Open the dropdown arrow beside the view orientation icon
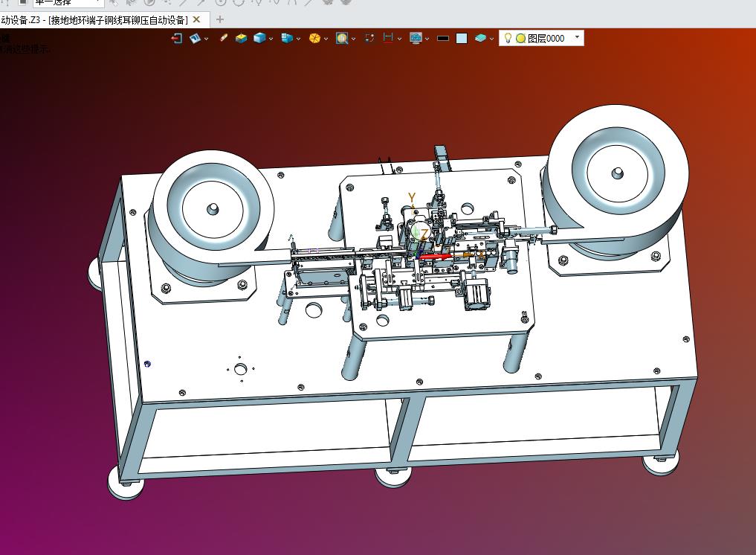The width and height of the screenshot is (756, 555). [207, 39]
